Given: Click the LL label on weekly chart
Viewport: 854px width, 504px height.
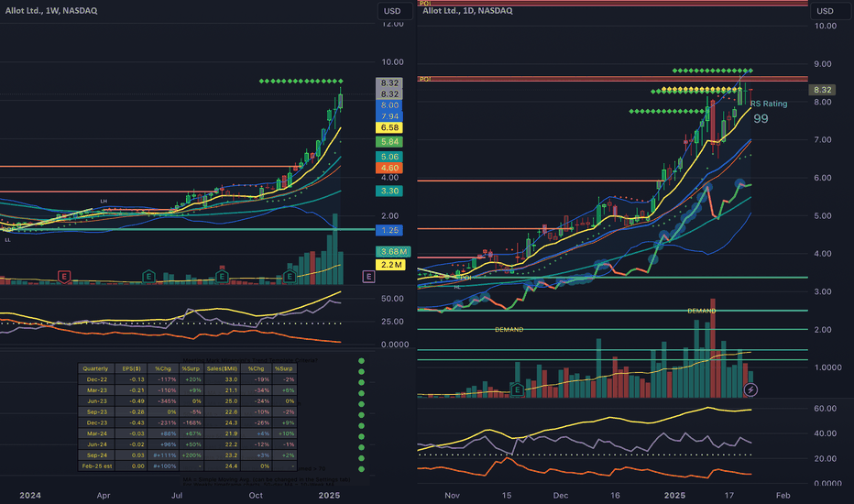Looking at the screenshot, I should click(7, 240).
